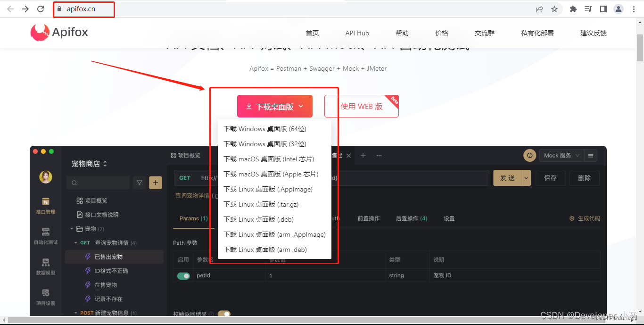Collapse the GET 查询宠物详情 item

click(76, 243)
